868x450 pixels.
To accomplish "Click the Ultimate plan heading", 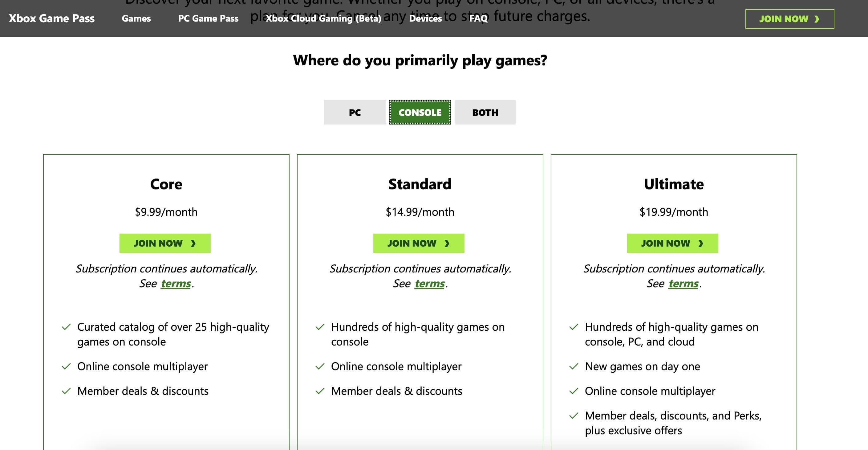I will tap(674, 184).
